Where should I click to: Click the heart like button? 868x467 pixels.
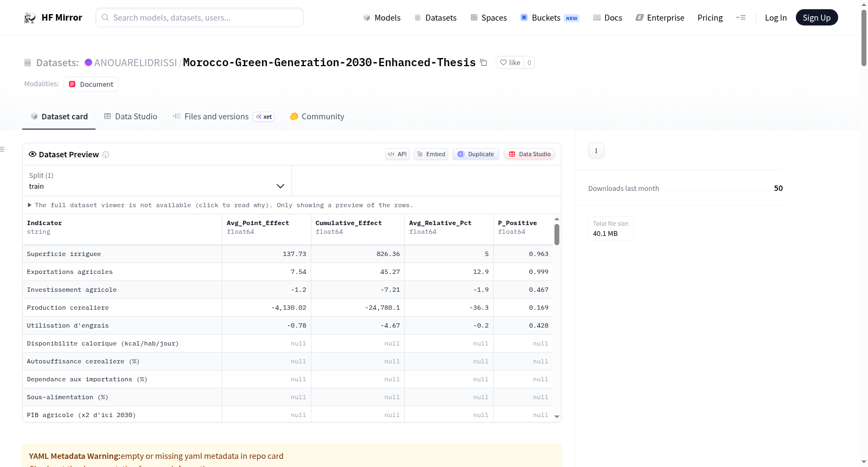click(x=510, y=62)
